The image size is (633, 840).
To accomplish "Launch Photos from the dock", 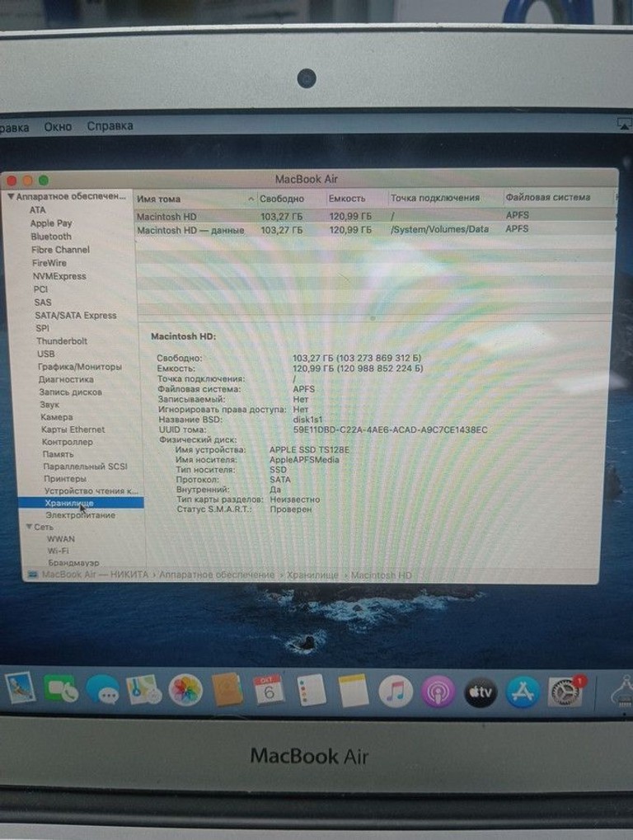I will pos(185,689).
